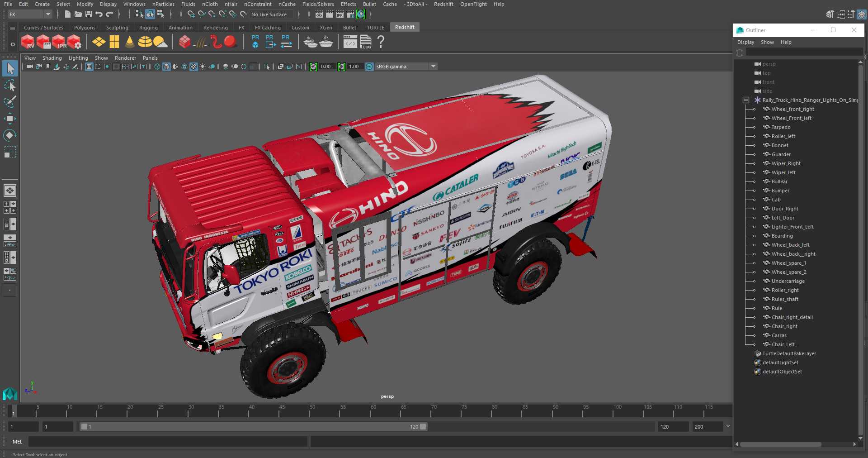The height and width of the screenshot is (458, 868).
Task: Open Redshift log file icon
Action: tap(366, 42)
